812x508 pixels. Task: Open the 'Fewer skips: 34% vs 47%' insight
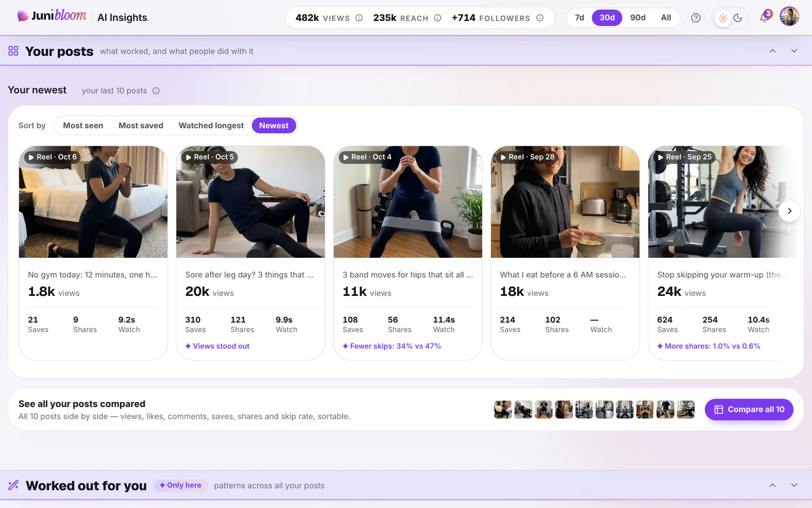(x=391, y=346)
